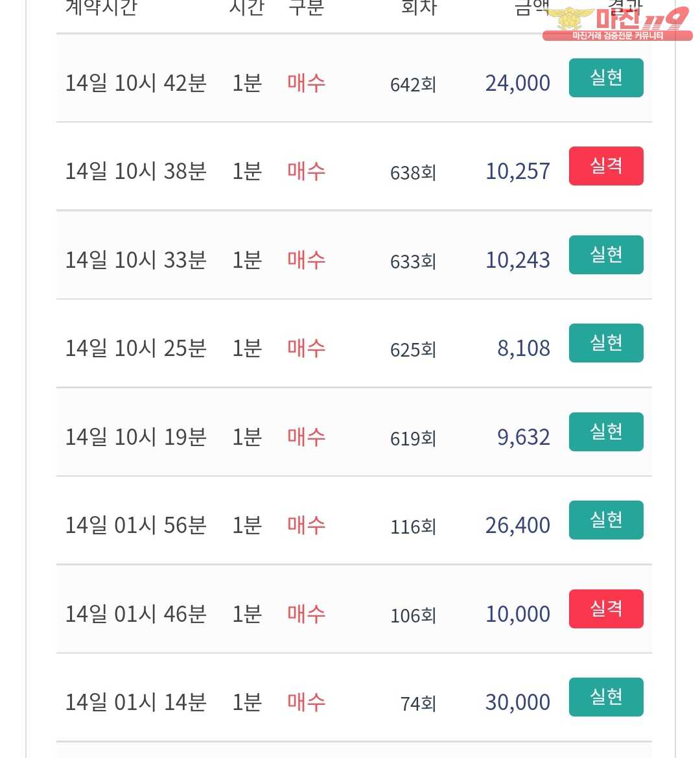Click the 8,108 amount value
700x758 pixels.
click(x=523, y=349)
